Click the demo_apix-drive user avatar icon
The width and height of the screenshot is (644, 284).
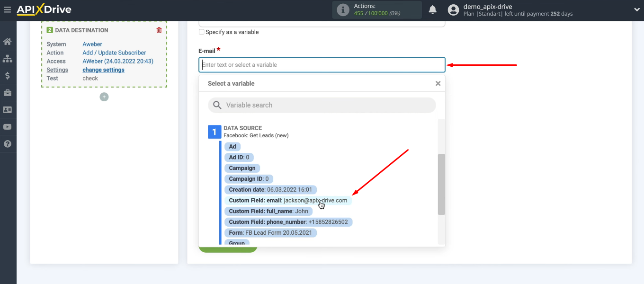point(453,9)
